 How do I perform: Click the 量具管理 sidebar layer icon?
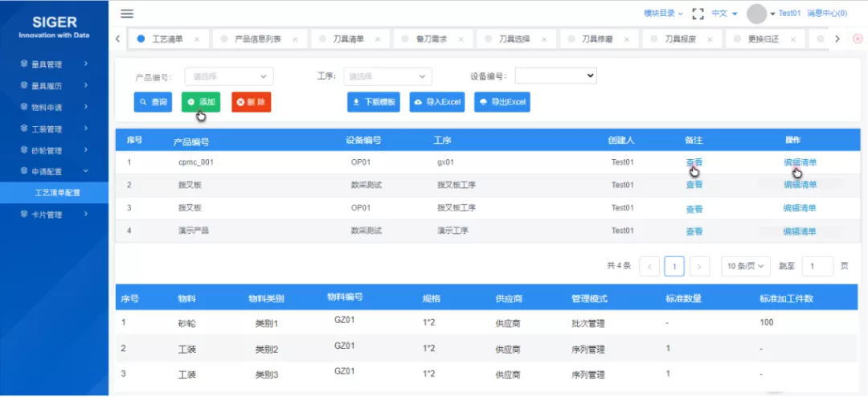point(24,63)
